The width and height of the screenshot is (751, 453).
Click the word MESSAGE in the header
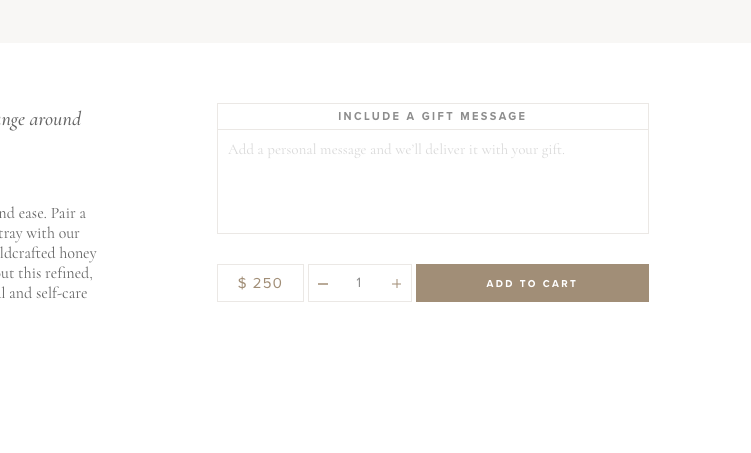pos(493,117)
